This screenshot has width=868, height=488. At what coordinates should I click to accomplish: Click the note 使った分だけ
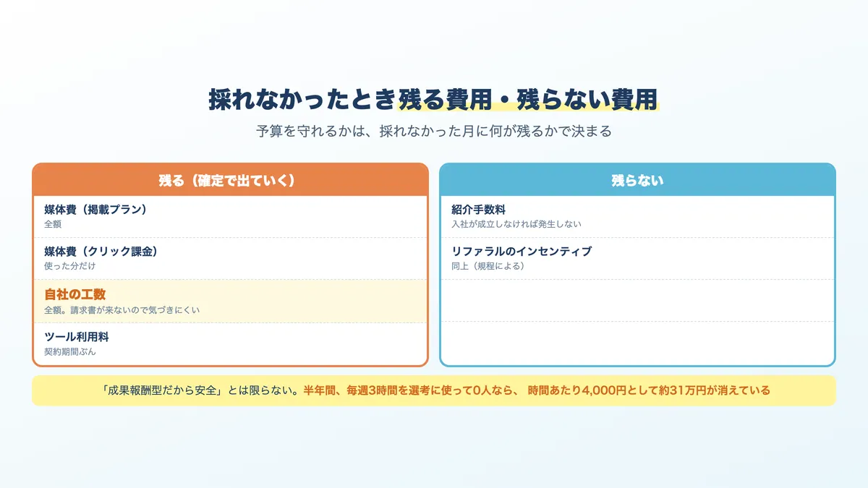coord(70,266)
